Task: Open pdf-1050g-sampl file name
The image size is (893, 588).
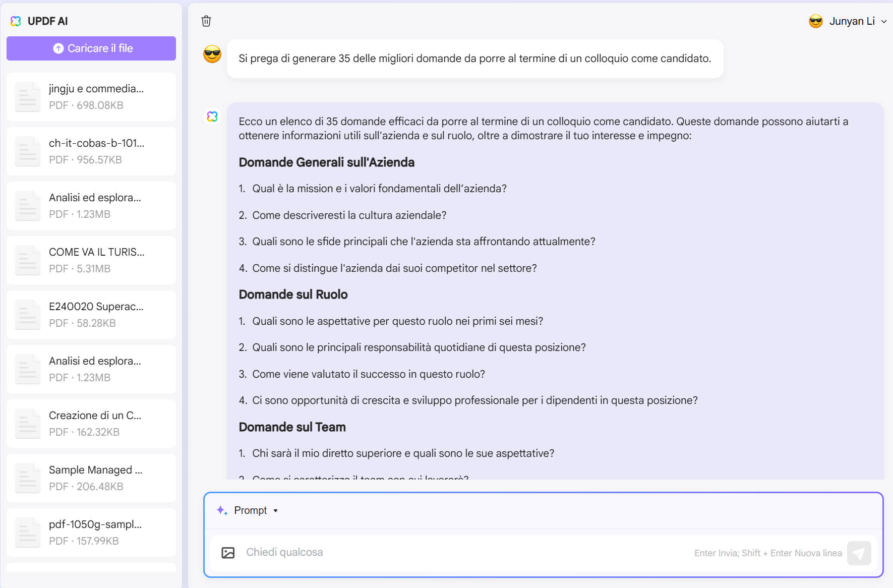Action: click(95, 524)
